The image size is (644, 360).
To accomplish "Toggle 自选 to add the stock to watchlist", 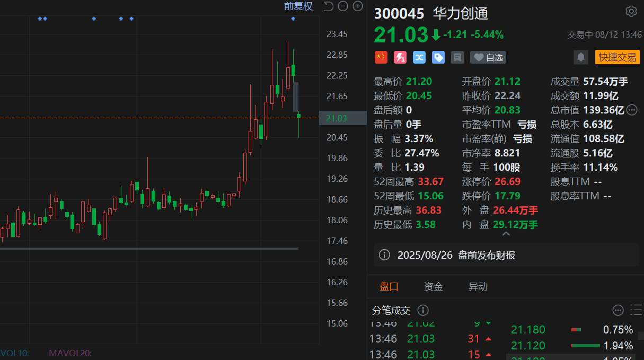I will [x=488, y=57].
